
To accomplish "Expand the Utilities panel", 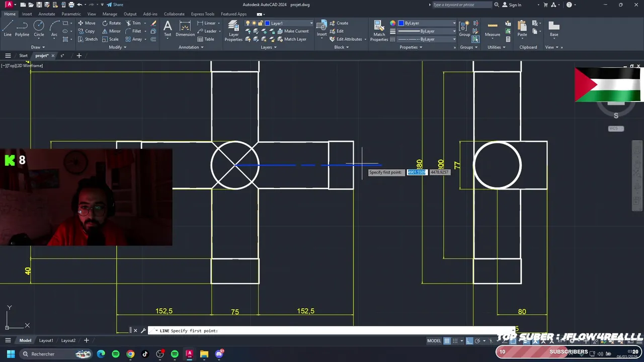I will click(x=497, y=47).
